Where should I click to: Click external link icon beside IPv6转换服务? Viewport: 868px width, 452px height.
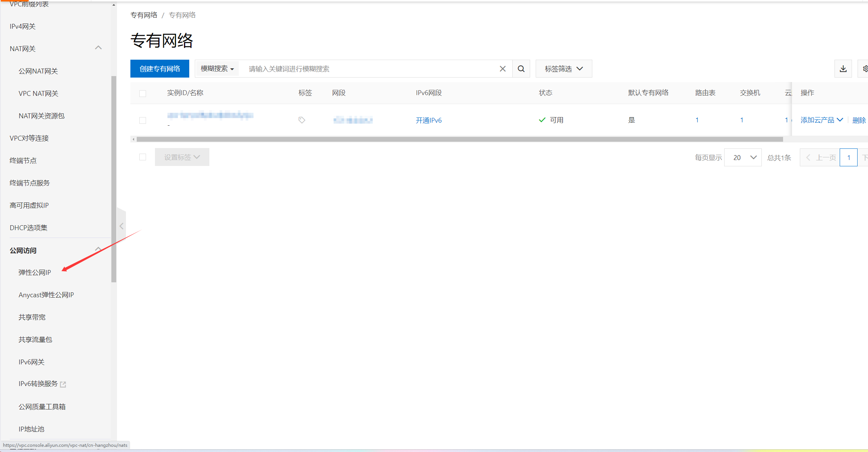[x=63, y=384]
